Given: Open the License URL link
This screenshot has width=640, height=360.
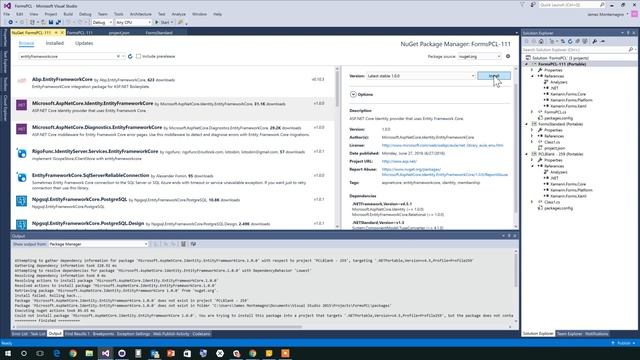Looking at the screenshot, I should pyautogui.click(x=442, y=145).
